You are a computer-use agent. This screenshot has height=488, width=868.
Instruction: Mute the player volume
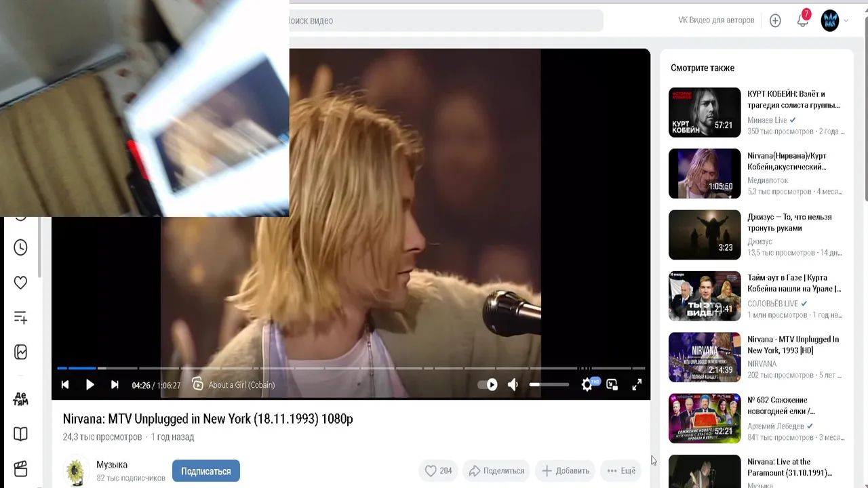[513, 385]
